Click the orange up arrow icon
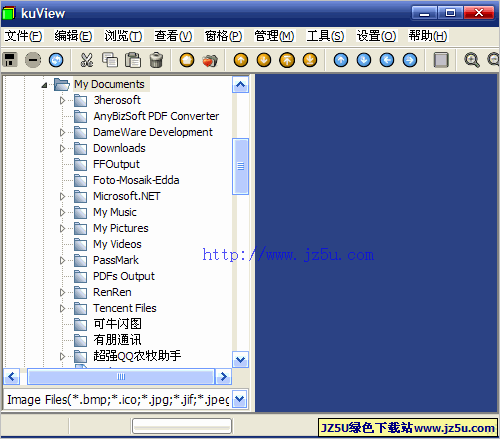The height and width of the screenshot is (439, 500). point(241,60)
